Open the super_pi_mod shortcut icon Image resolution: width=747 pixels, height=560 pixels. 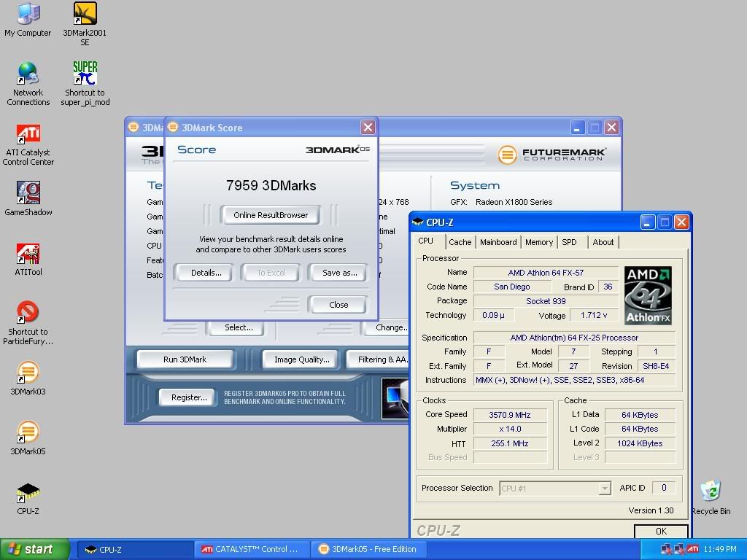[x=85, y=74]
